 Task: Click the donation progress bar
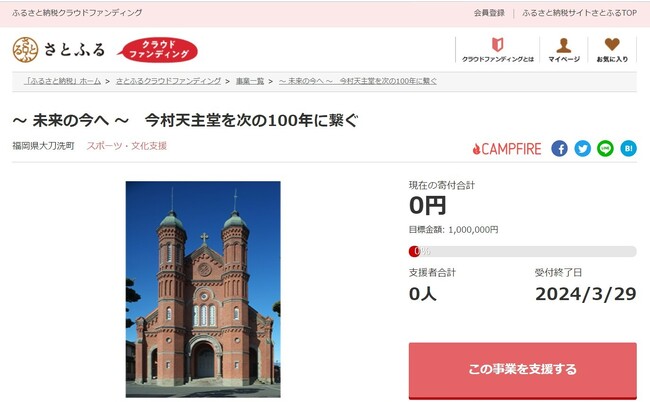[x=522, y=251]
